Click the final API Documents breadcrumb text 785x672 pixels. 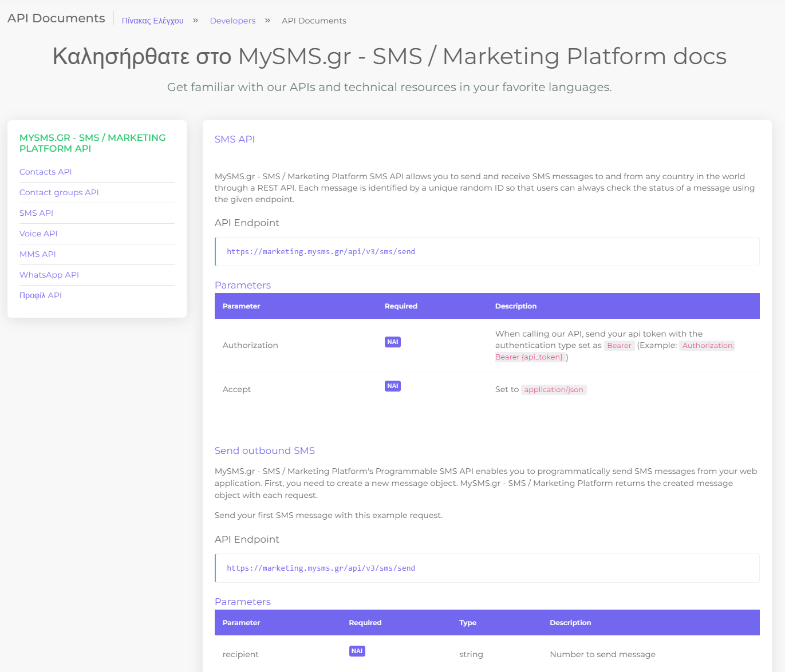[314, 21]
